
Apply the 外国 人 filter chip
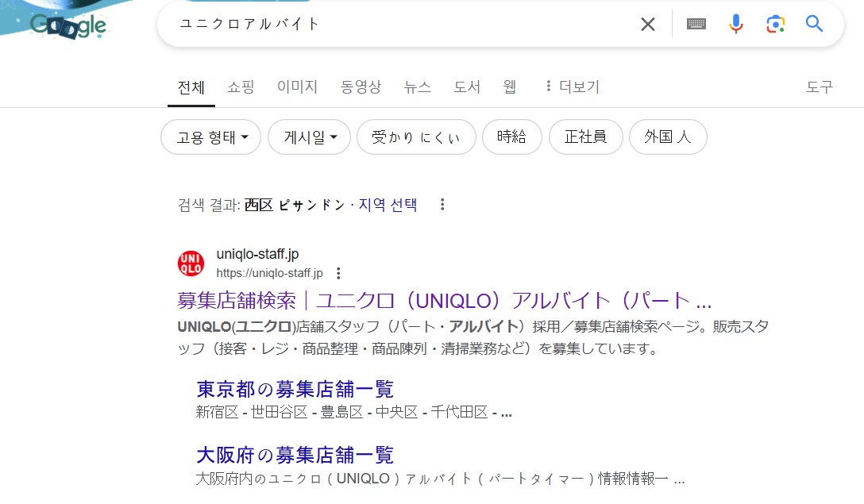[x=668, y=137]
